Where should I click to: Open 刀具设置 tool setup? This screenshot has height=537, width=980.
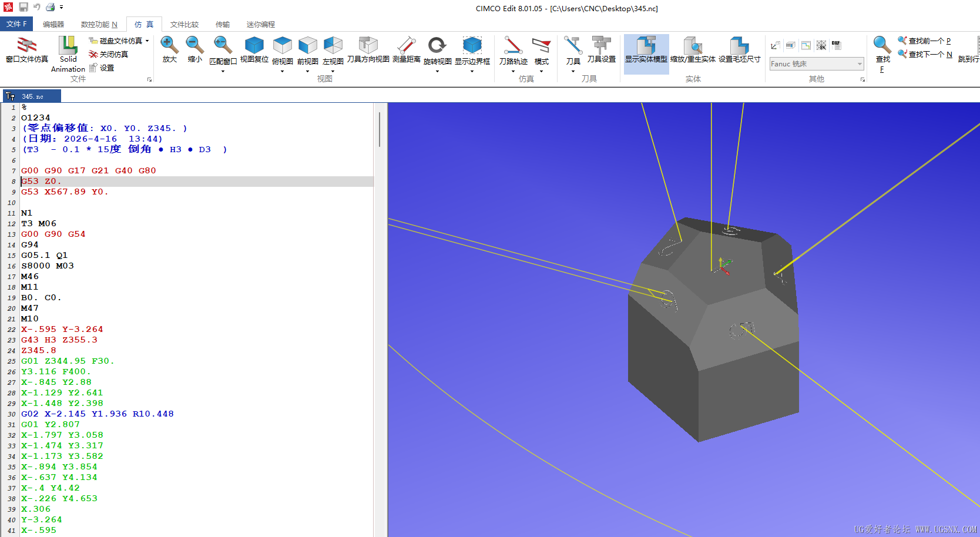point(602,50)
